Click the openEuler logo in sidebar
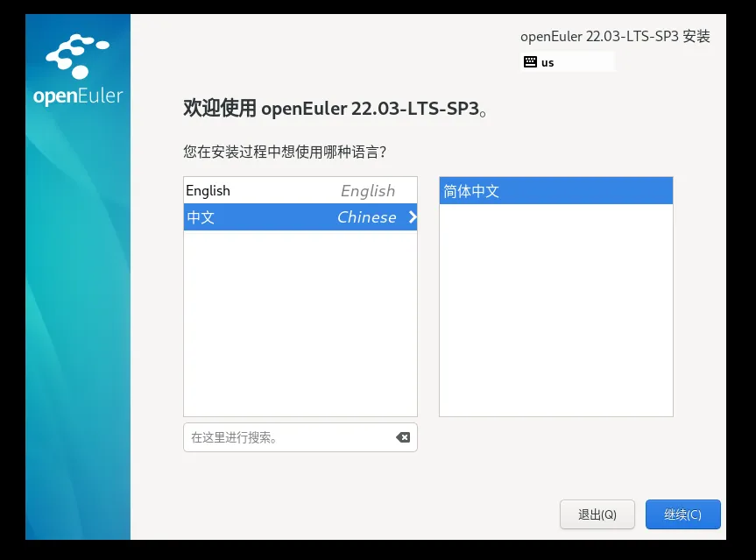Image resolution: width=756 pixels, height=560 pixels. tap(78, 70)
